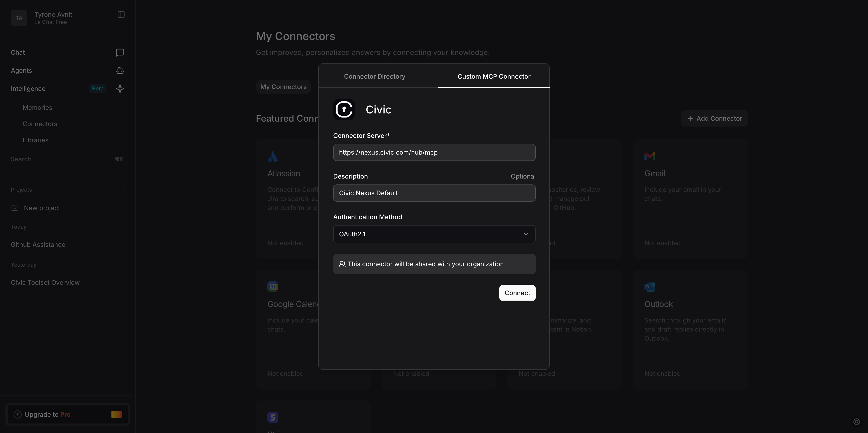Click the Agents robot icon
868x433 pixels.
pyautogui.click(x=120, y=71)
